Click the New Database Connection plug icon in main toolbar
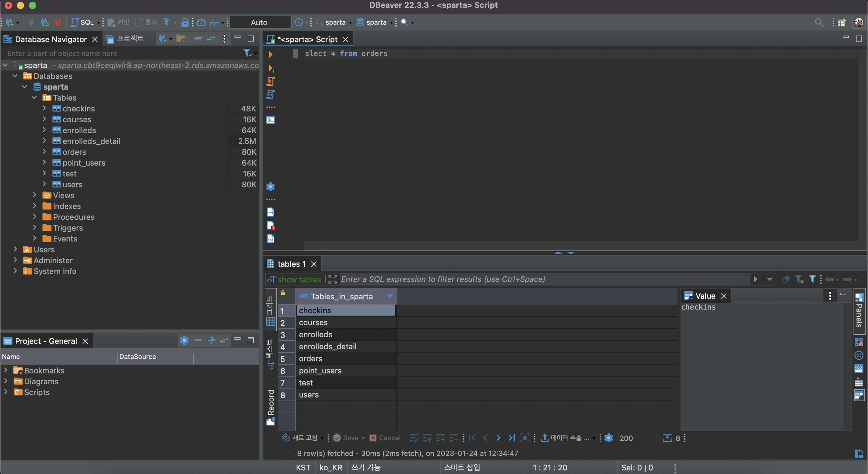The width and height of the screenshot is (868, 474). click(9, 22)
